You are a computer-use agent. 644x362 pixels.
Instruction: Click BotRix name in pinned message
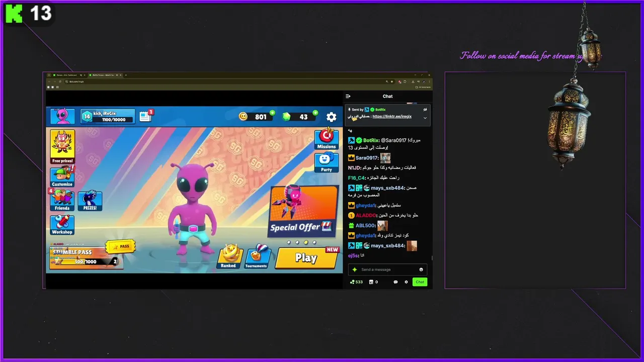pos(380,110)
